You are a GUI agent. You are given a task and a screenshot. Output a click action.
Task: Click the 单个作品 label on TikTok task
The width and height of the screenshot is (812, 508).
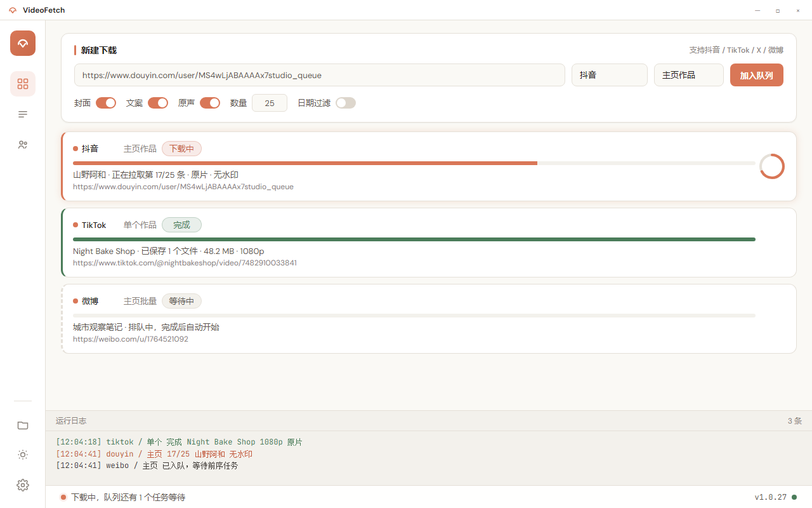pos(140,225)
